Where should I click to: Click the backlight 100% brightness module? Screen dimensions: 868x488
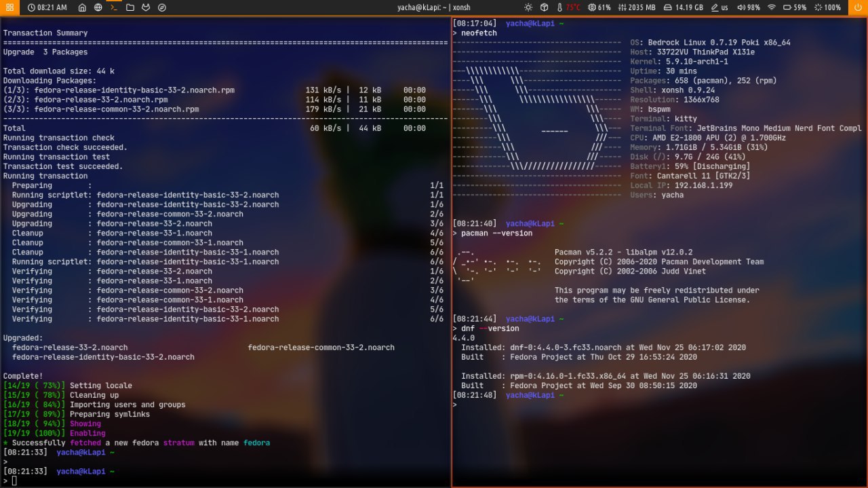[x=827, y=7]
